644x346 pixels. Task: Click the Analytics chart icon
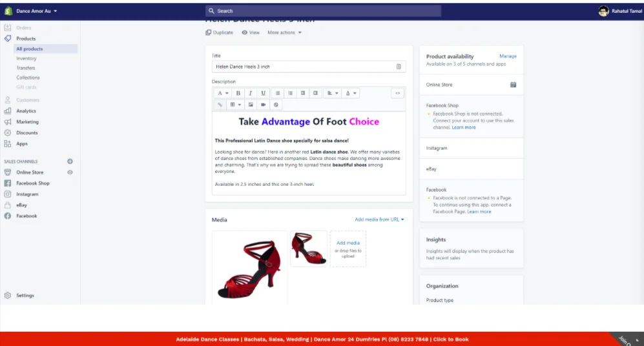[x=7, y=111]
